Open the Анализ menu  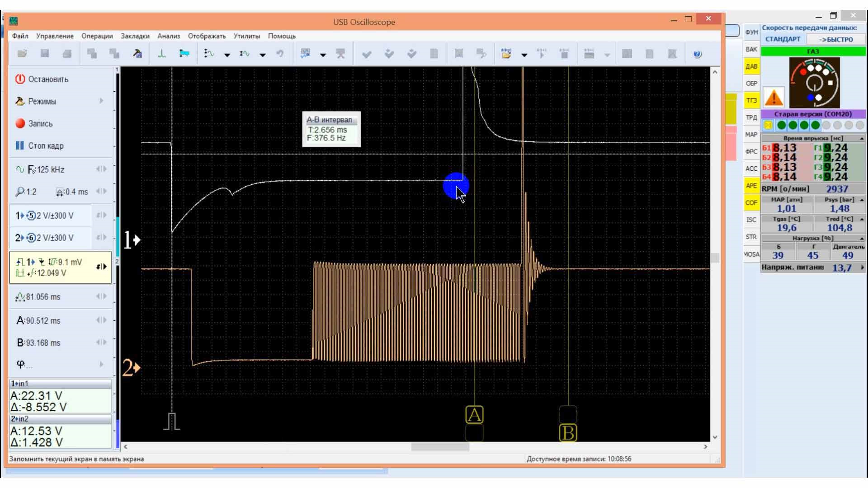pos(168,36)
